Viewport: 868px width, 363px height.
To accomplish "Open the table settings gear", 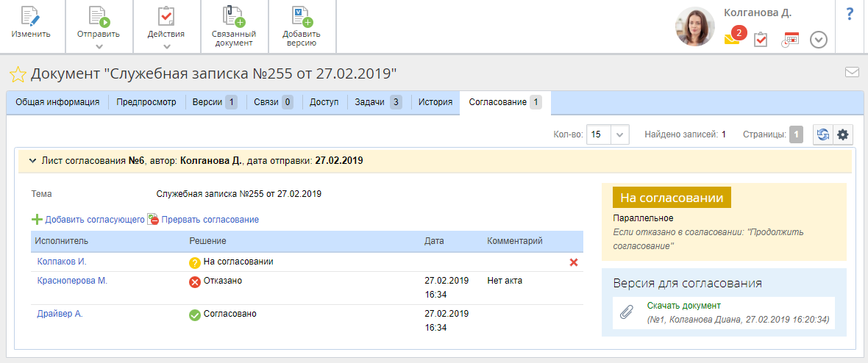I will click(843, 134).
